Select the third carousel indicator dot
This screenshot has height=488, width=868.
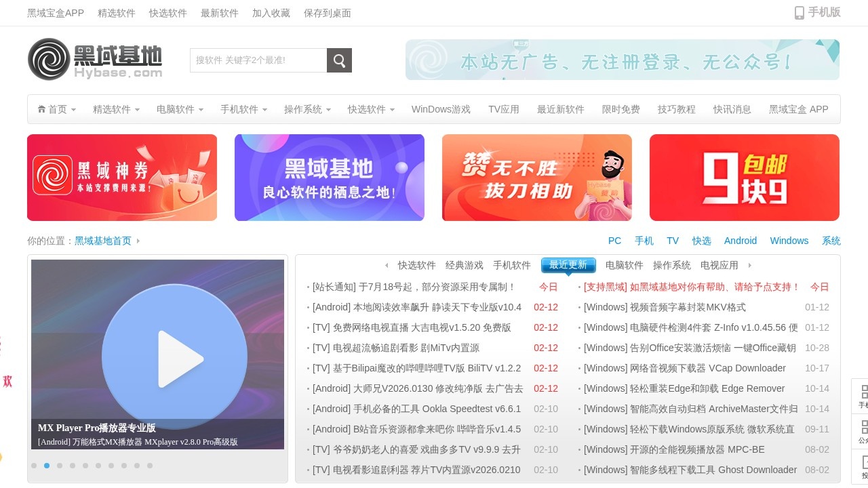(60, 466)
